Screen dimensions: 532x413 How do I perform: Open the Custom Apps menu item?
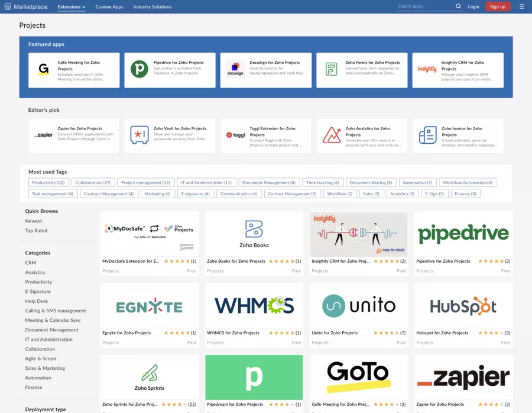click(109, 7)
